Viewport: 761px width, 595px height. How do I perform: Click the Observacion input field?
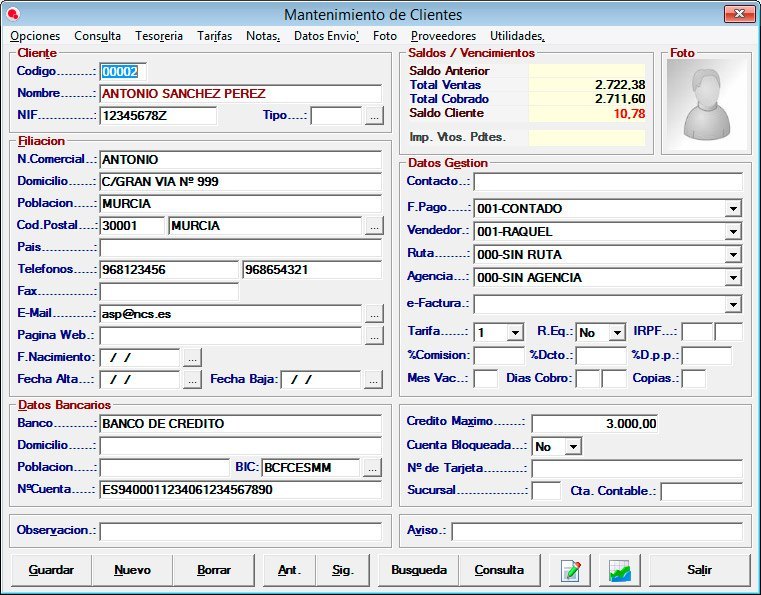[240, 531]
